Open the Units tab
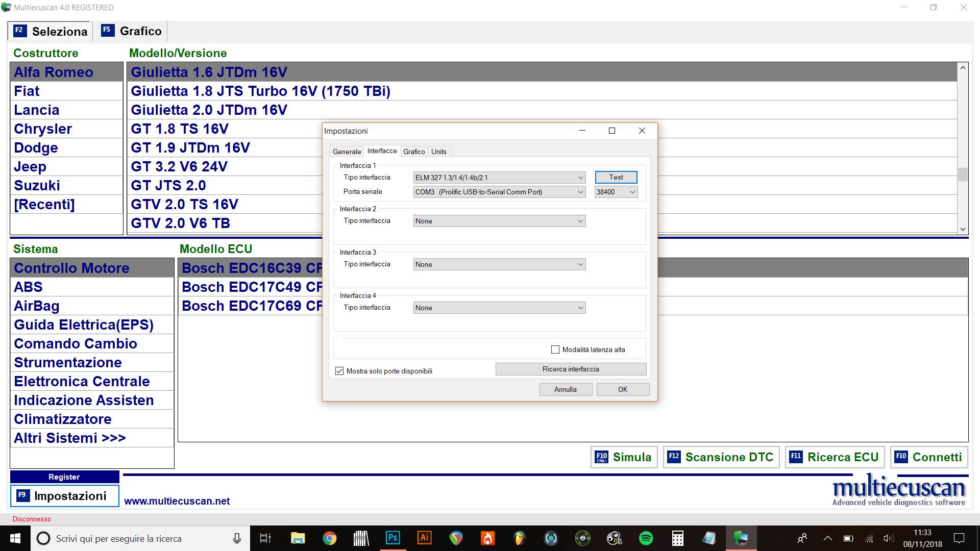 (x=438, y=152)
